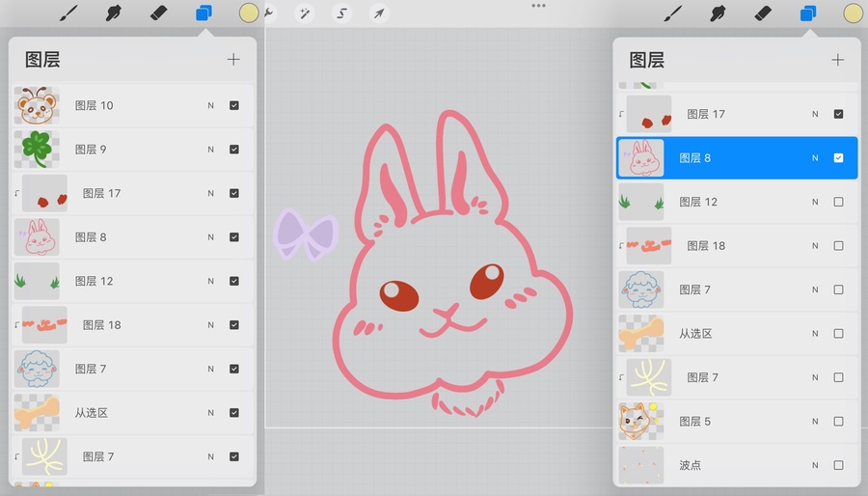
Task: Show 图层 5 layer in right panel
Action: 839,422
